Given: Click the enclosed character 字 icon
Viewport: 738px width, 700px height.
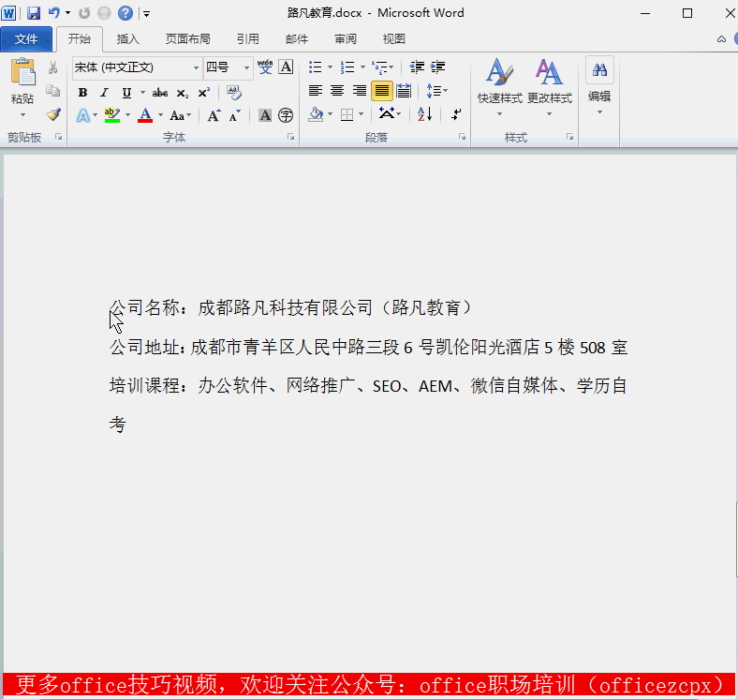Looking at the screenshot, I should coord(286,115).
